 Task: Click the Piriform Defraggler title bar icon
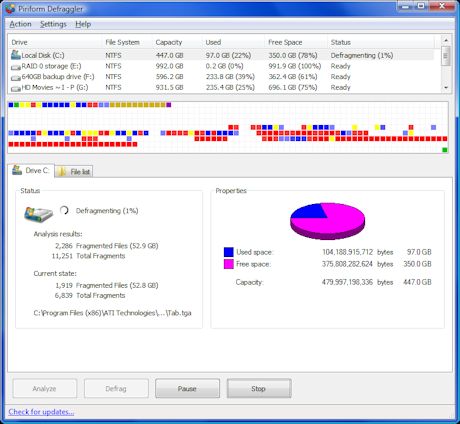point(10,9)
